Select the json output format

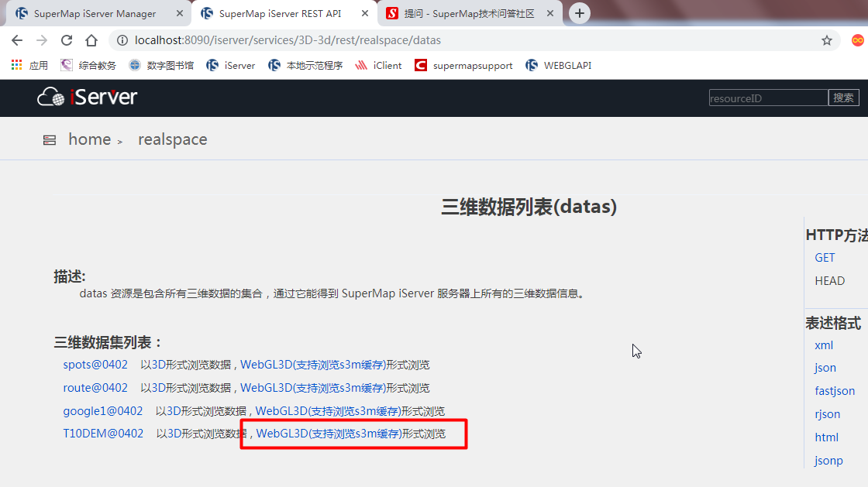[825, 368]
